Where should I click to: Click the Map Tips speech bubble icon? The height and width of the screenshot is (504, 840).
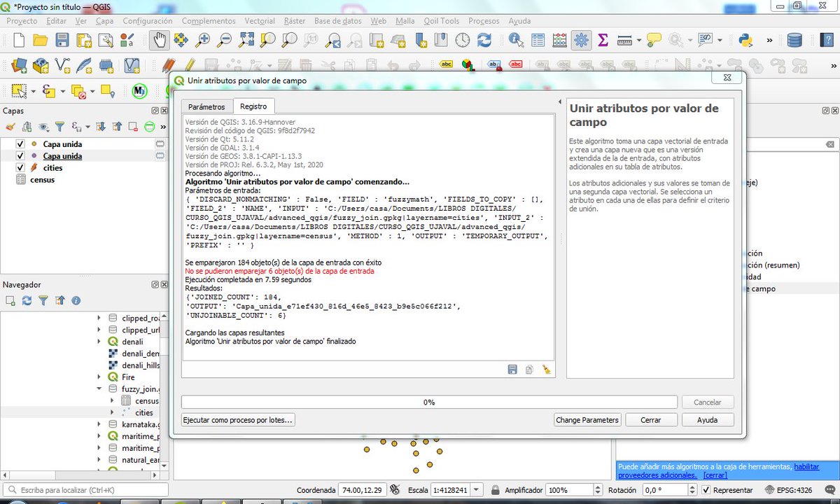coord(654,40)
